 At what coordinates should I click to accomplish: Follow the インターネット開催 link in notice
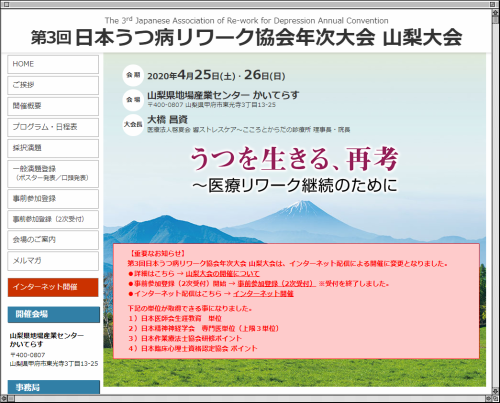click(263, 294)
